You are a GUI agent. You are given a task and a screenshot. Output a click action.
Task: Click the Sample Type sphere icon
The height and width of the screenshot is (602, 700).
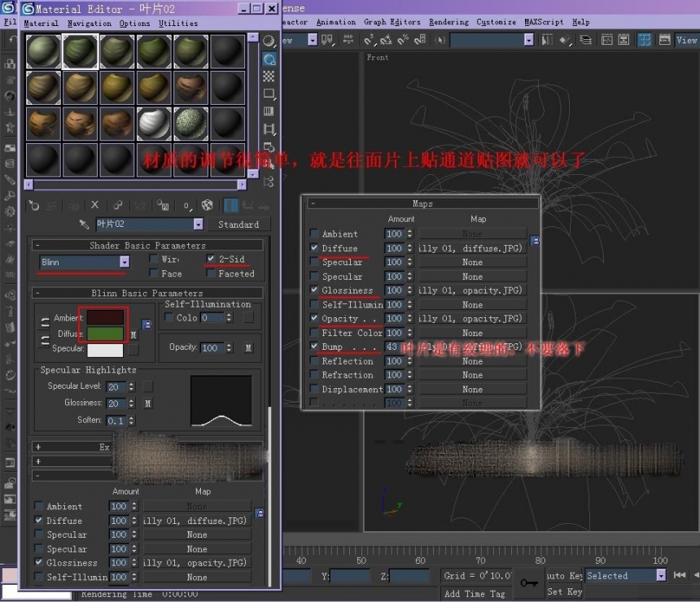coord(269,41)
